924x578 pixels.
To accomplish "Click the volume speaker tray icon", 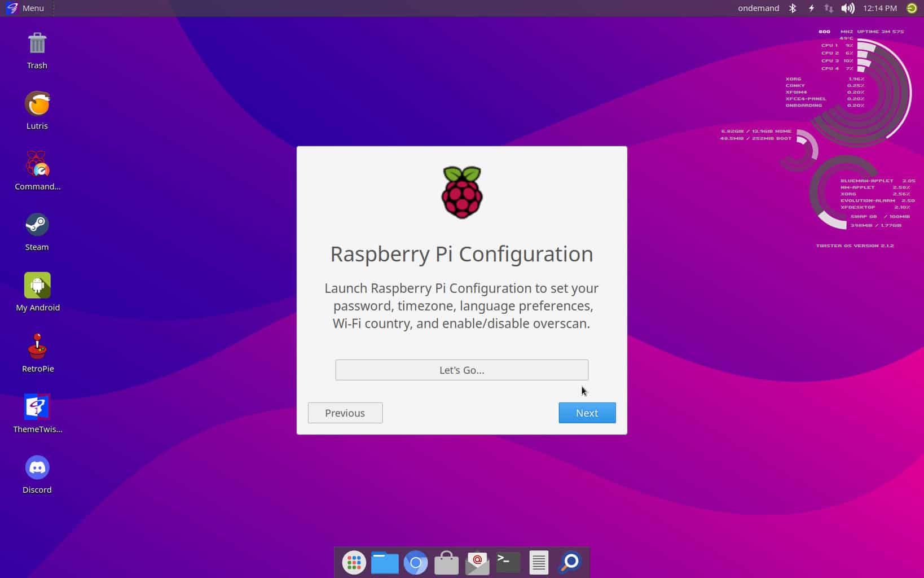I will tap(848, 8).
